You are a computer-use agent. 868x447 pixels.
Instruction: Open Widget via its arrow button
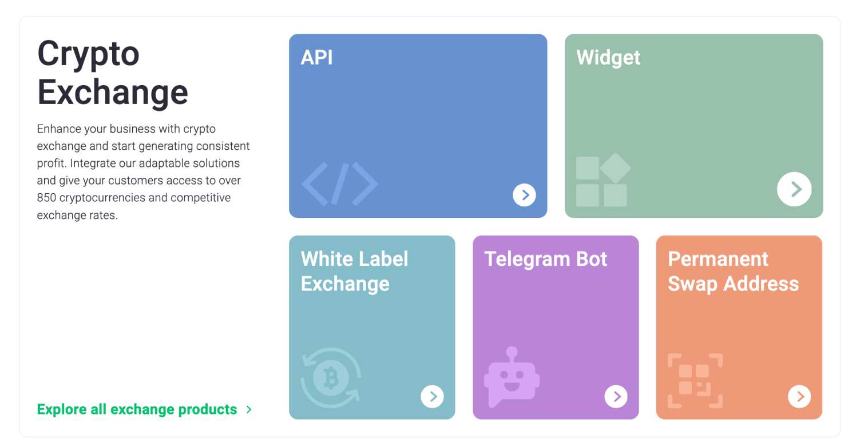(x=794, y=189)
